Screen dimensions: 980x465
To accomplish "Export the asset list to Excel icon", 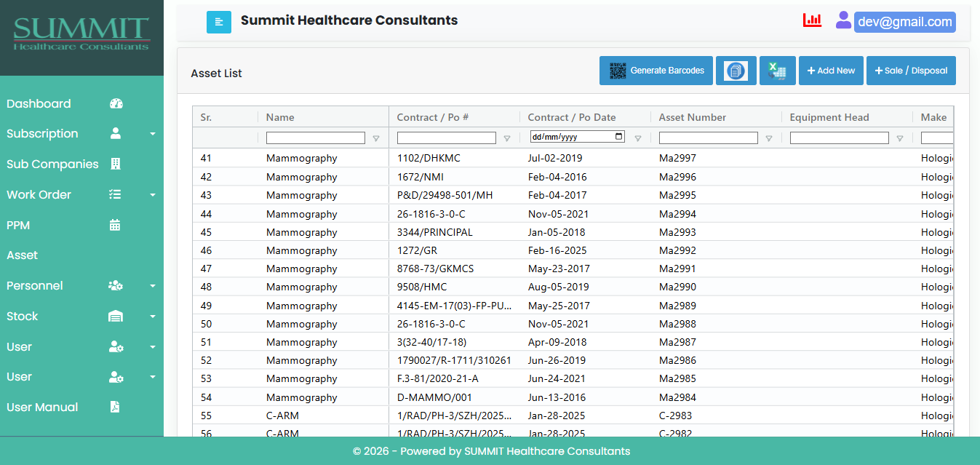I will 778,71.
